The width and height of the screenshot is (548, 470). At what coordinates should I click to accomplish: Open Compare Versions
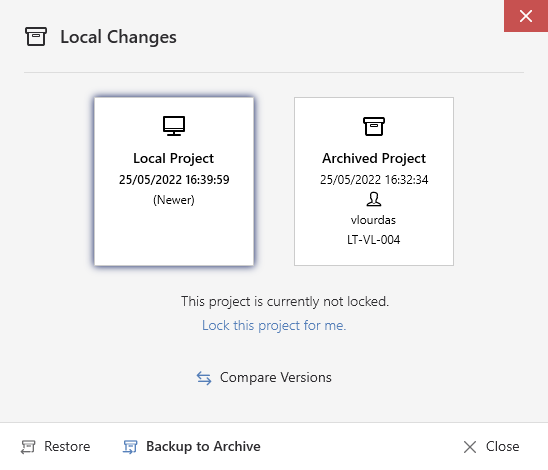click(264, 378)
